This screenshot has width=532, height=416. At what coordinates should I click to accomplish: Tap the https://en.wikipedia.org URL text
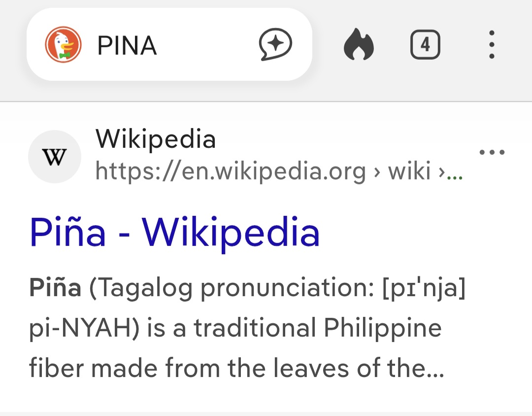tap(231, 172)
